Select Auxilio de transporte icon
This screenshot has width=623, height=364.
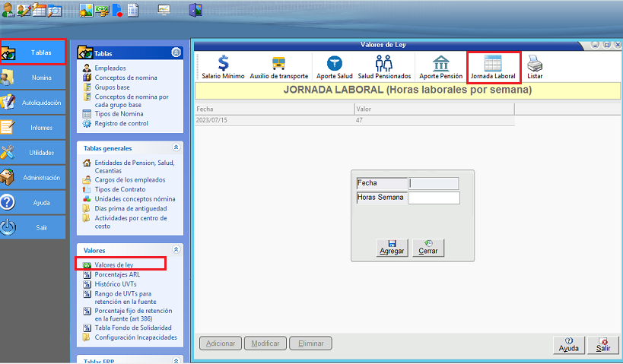278,67
